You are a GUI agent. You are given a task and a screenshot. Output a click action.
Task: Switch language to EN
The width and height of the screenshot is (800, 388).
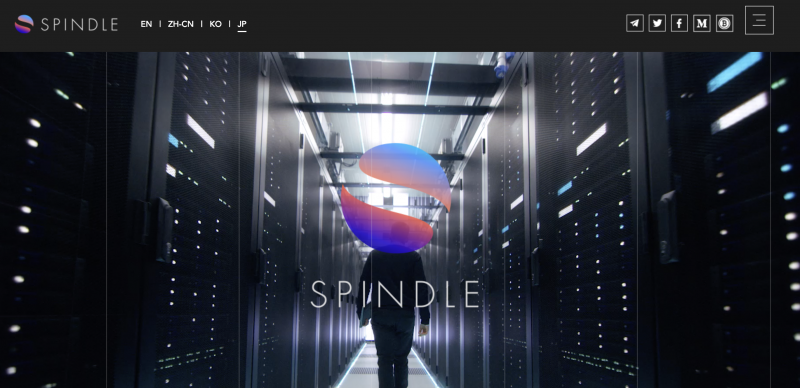point(146,24)
